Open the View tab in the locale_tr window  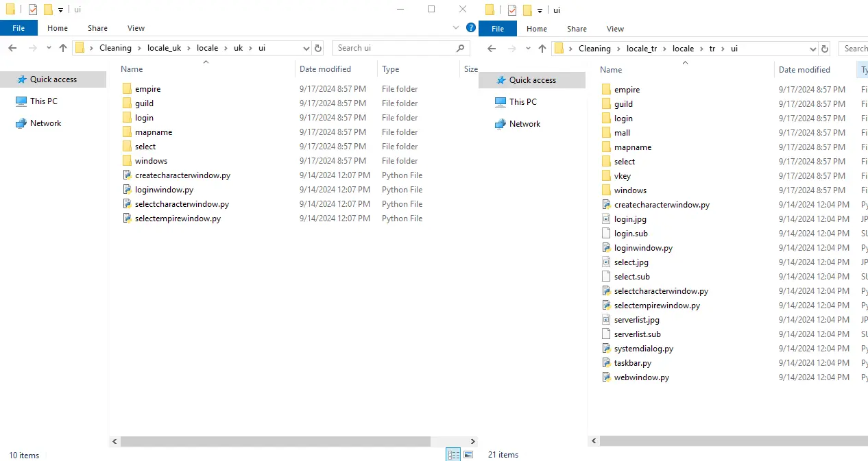[x=615, y=29]
